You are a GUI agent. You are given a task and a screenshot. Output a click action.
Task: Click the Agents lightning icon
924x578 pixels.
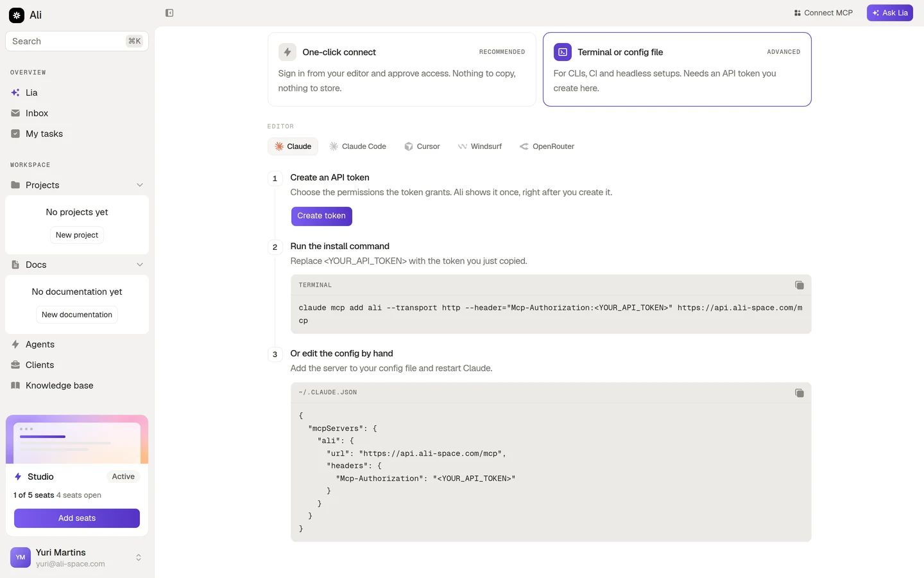pyautogui.click(x=15, y=344)
